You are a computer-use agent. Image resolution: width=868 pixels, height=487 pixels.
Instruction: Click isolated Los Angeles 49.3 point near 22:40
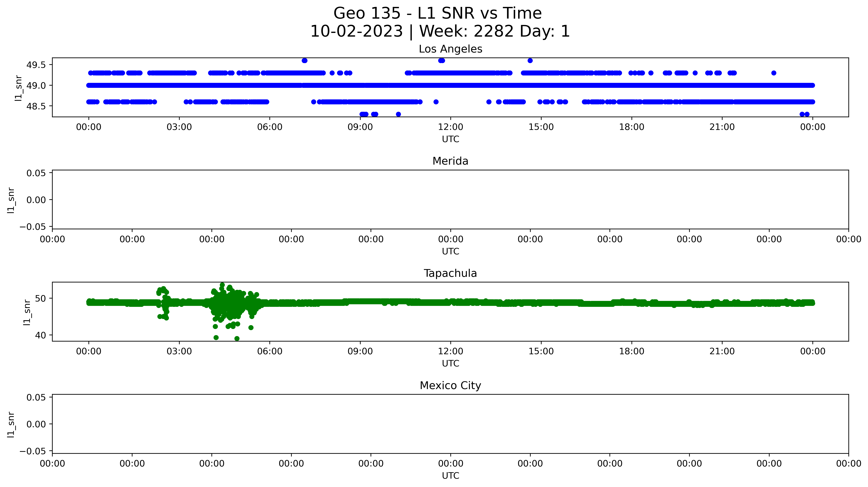[x=774, y=73]
